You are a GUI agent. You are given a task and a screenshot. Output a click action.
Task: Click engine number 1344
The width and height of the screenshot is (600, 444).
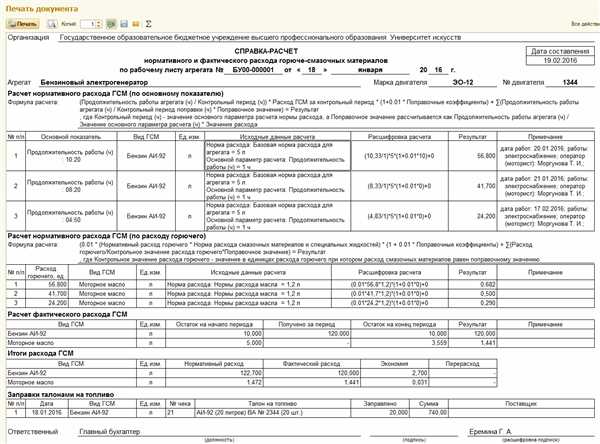coord(570,82)
